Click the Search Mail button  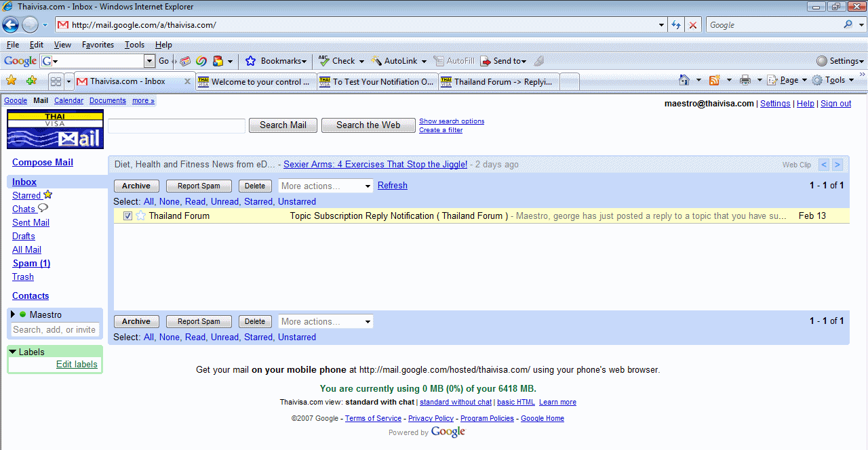coord(283,125)
